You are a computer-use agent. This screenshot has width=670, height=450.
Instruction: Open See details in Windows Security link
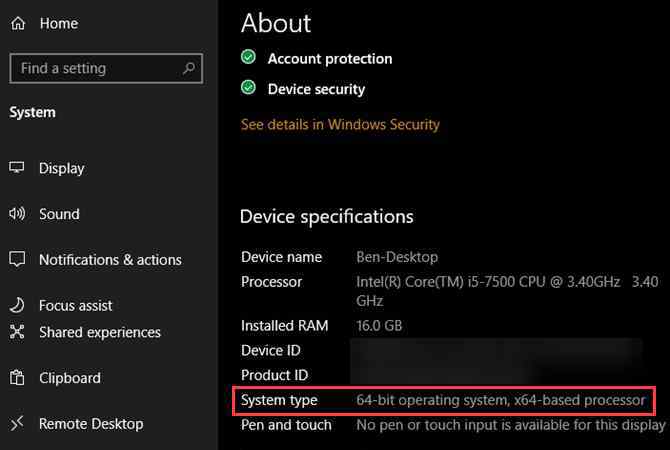pos(340,124)
